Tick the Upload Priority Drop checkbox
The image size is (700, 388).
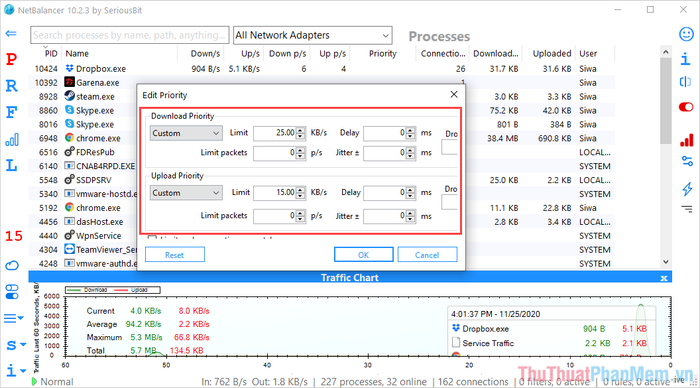[450, 202]
